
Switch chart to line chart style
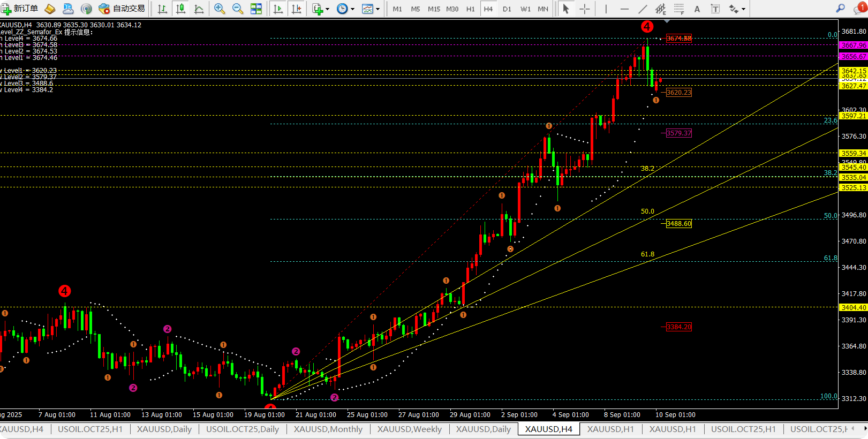199,9
